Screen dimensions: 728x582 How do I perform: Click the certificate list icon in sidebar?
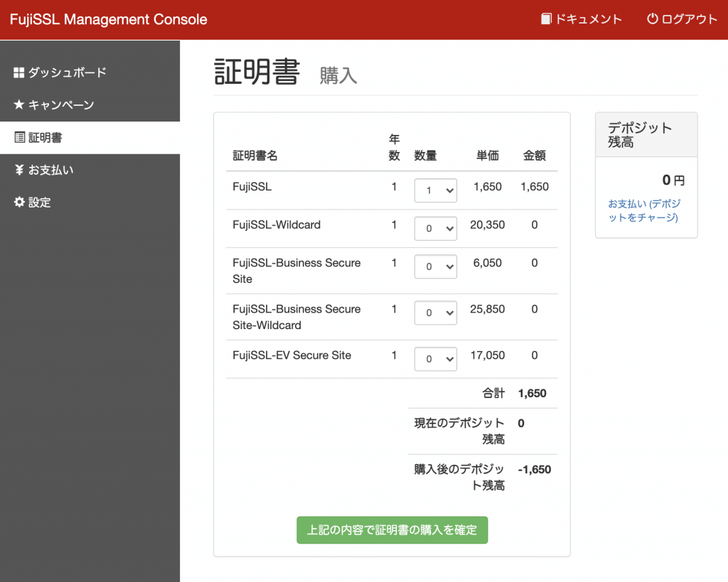point(19,137)
